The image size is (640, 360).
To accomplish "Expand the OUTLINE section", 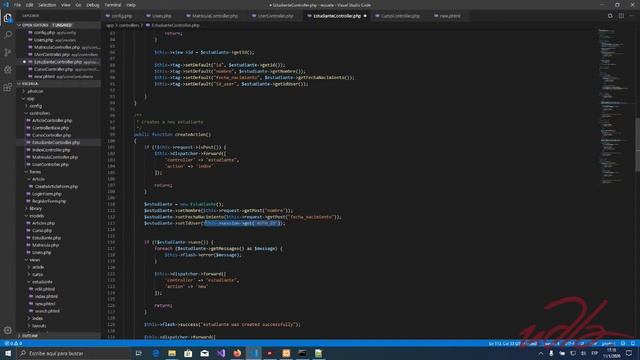I will 58,336.
